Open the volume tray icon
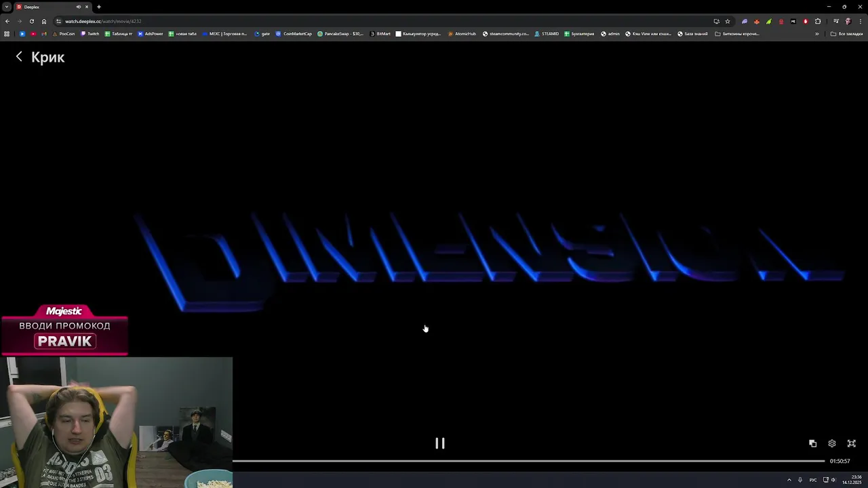 (x=833, y=480)
